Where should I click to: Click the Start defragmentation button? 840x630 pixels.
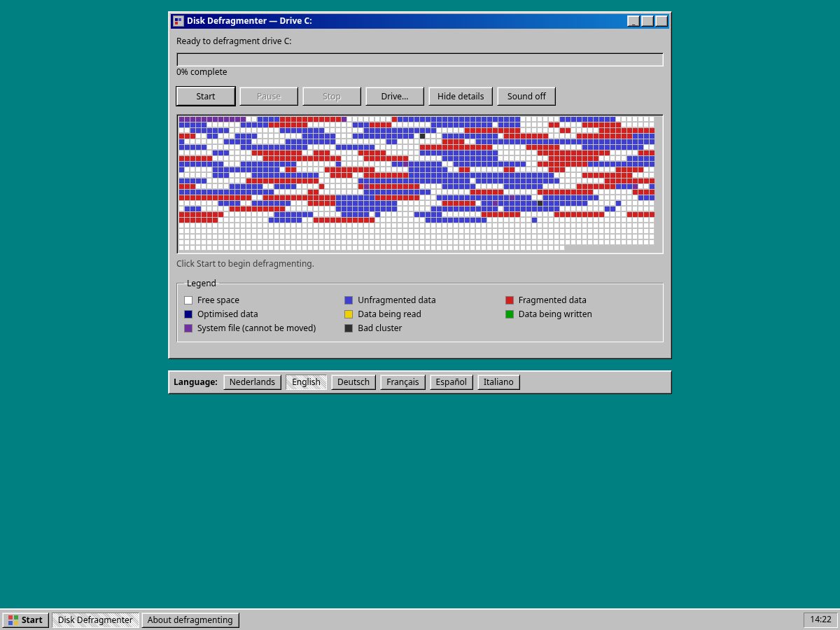tap(206, 96)
